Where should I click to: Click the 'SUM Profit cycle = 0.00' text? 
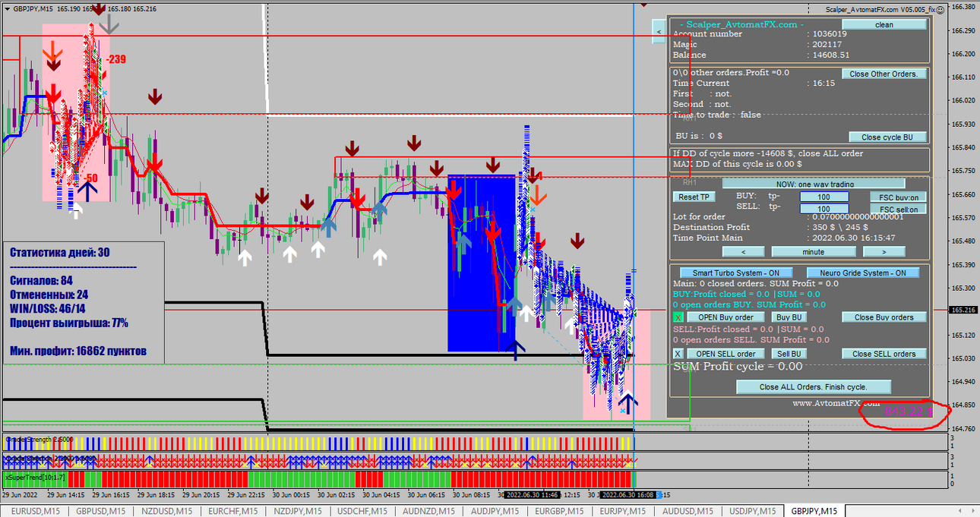click(x=738, y=367)
